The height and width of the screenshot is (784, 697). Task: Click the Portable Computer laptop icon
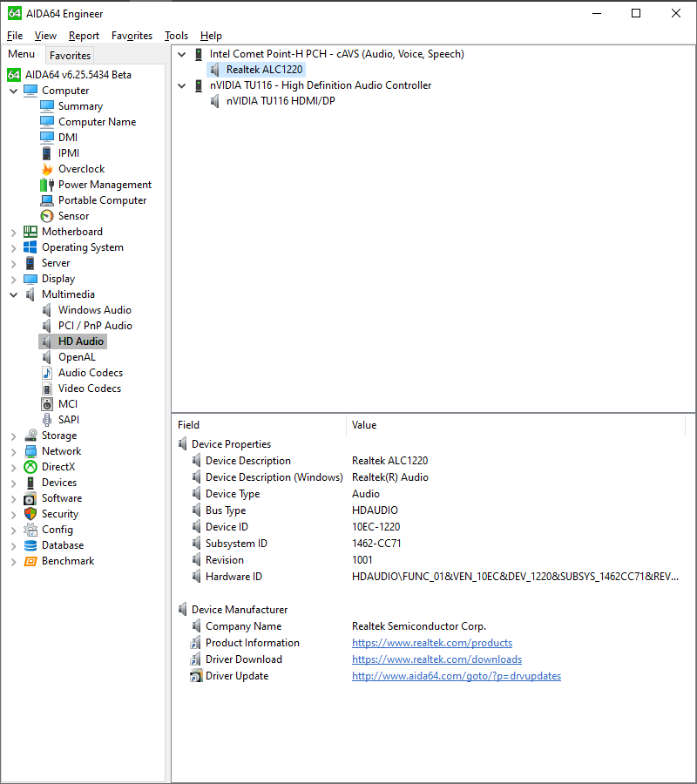tap(47, 200)
